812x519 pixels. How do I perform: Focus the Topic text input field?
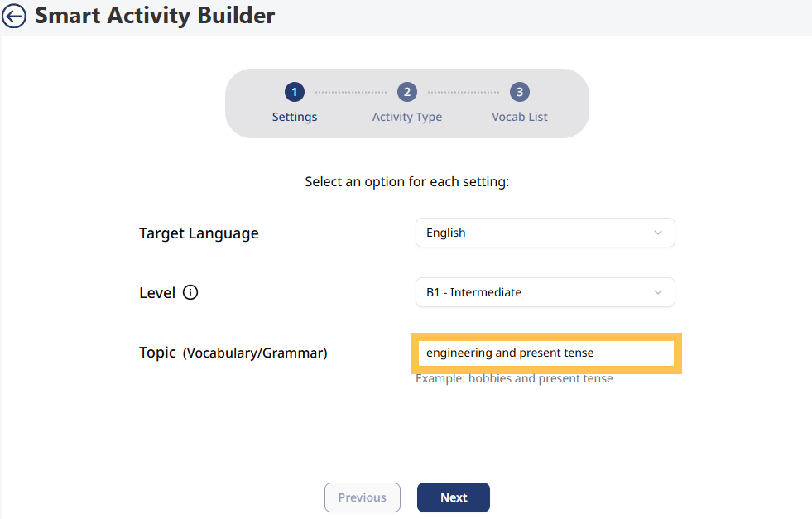point(545,353)
